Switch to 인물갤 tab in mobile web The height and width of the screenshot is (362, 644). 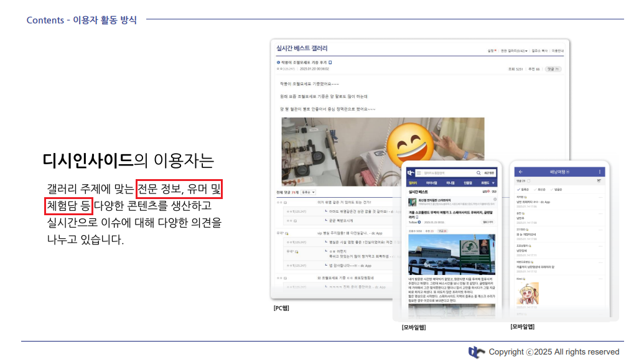(x=468, y=183)
